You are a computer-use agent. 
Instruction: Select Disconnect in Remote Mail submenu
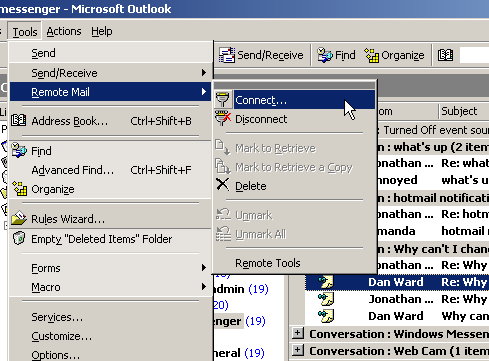coord(294,119)
